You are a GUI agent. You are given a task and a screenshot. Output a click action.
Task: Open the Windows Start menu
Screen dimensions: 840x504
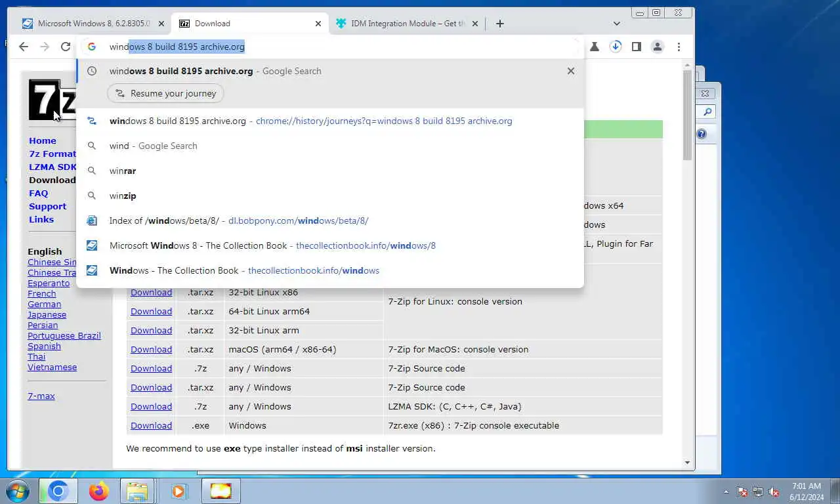[x=16, y=491]
